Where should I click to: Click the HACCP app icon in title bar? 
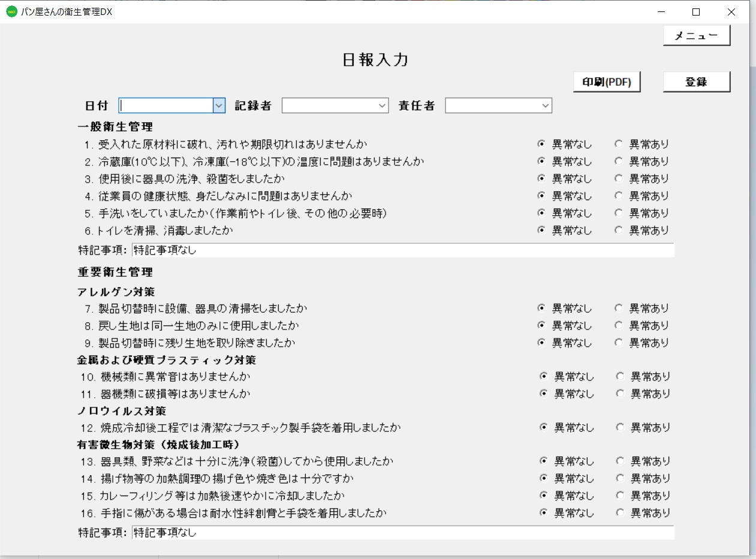pyautogui.click(x=11, y=11)
